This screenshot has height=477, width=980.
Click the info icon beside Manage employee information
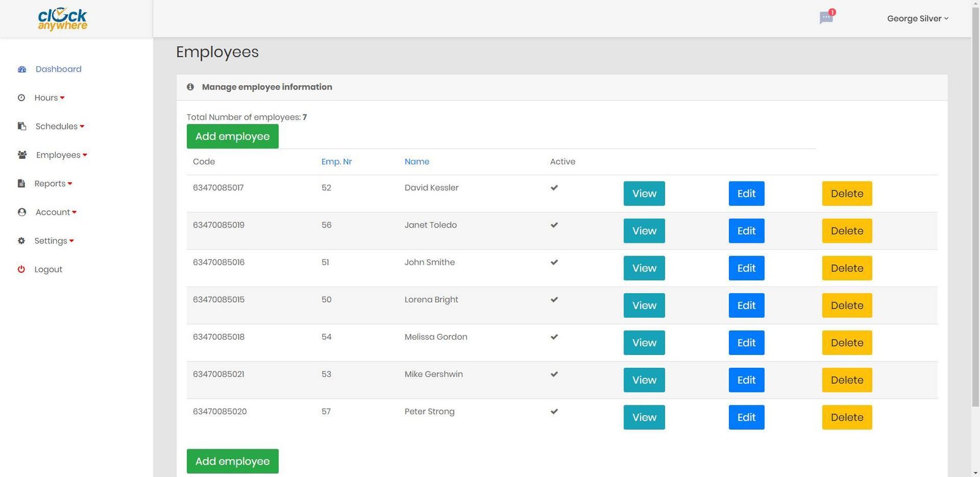click(190, 87)
